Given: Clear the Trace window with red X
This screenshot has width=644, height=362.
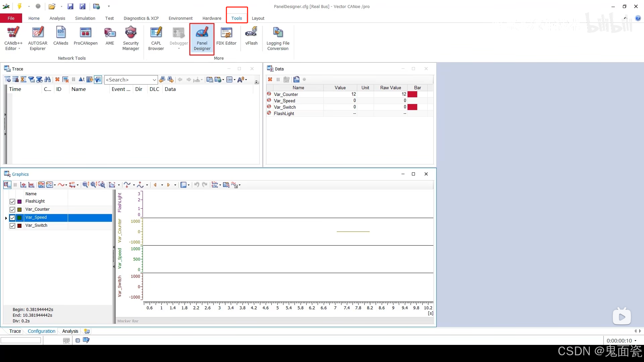Looking at the screenshot, I should [x=57, y=80].
